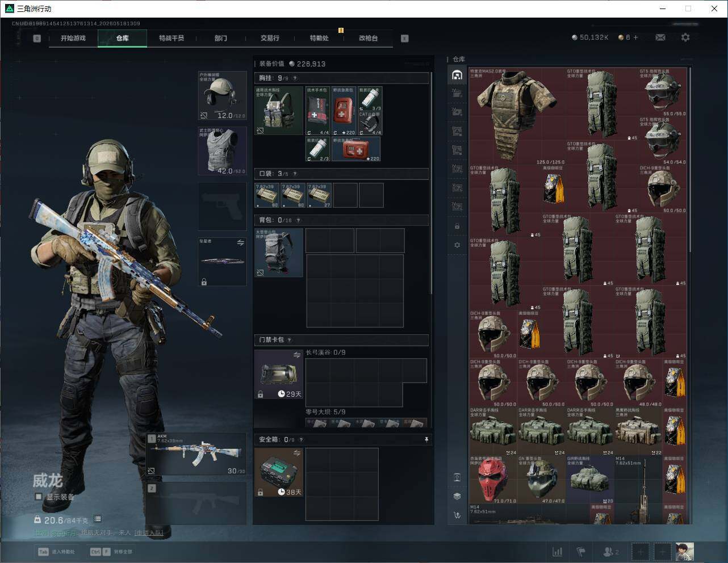Click the plus next to the 6 currency
The image size is (728, 563).
635,37
